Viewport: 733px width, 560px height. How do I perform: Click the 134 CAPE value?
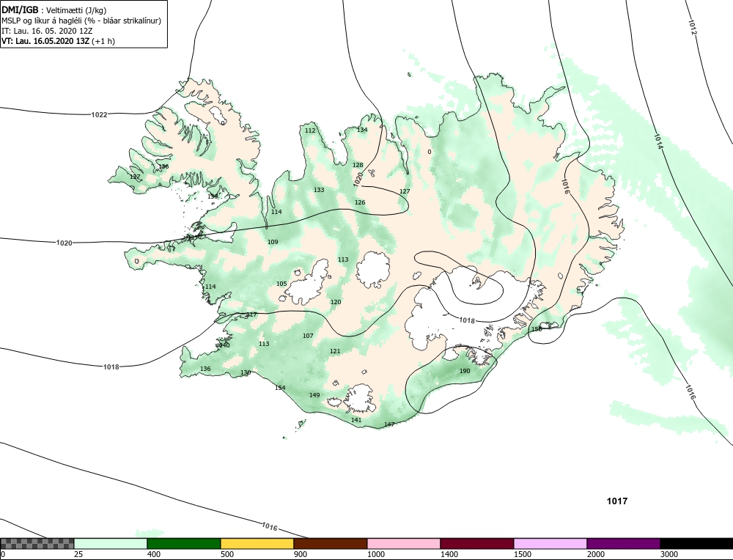(362, 130)
